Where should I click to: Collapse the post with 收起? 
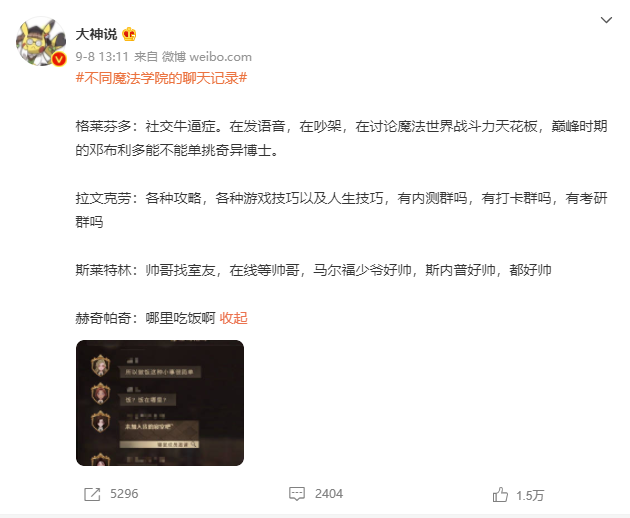click(233, 318)
